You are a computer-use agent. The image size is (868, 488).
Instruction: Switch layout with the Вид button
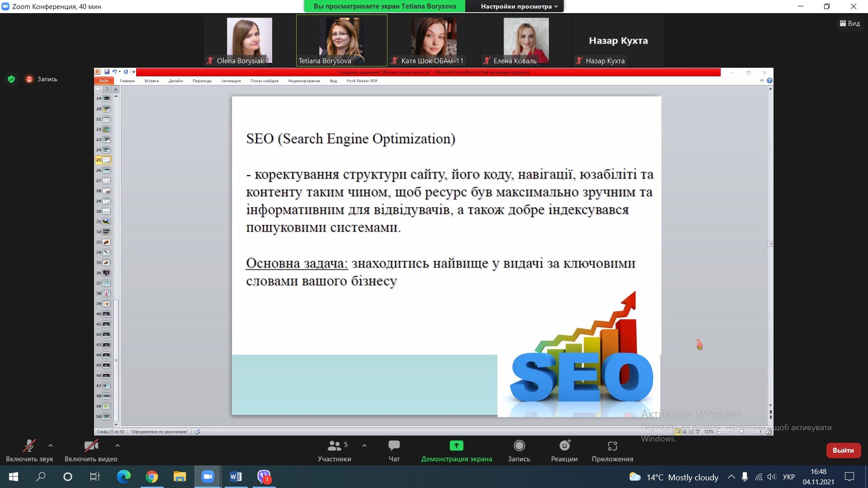tap(850, 23)
